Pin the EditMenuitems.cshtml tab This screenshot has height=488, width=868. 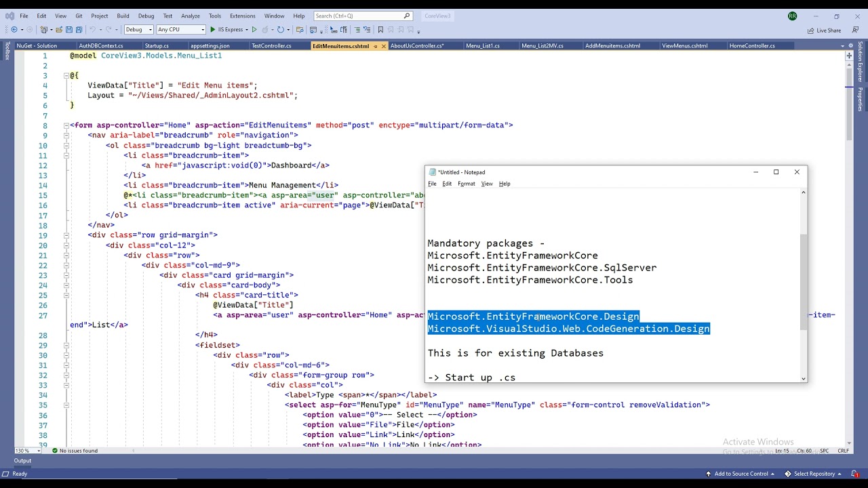coord(375,46)
